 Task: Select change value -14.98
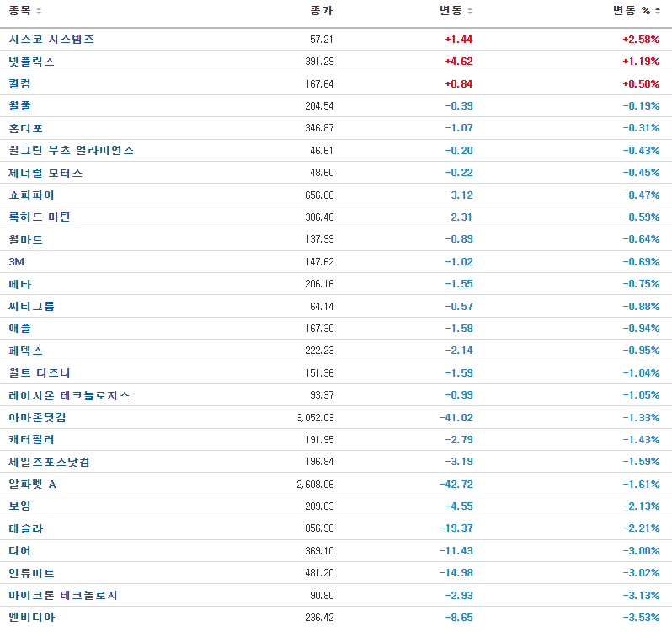click(x=456, y=573)
